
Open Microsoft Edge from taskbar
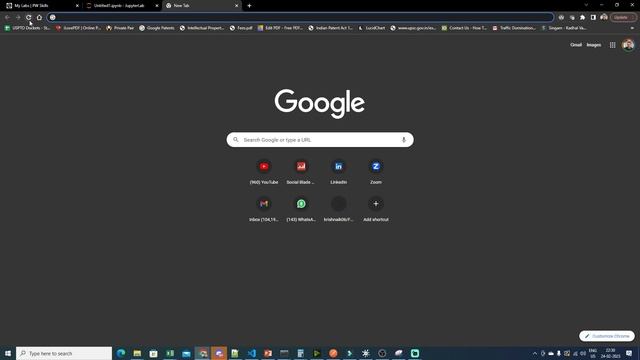pyautogui.click(x=121, y=353)
